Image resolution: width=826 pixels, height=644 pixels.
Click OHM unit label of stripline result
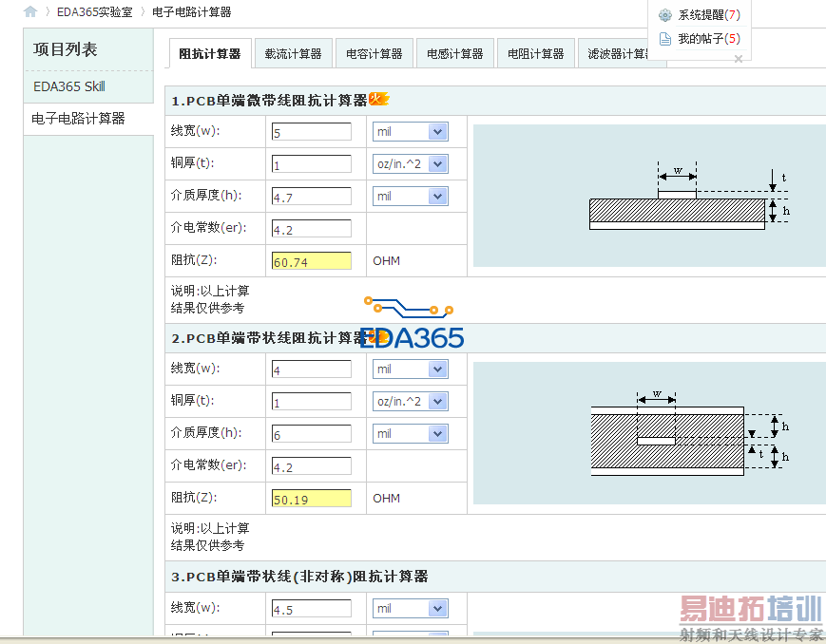(x=386, y=499)
